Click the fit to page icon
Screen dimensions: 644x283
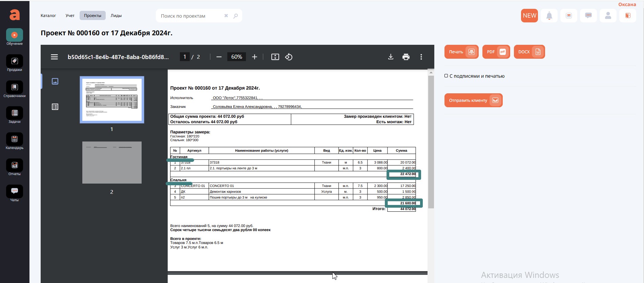point(275,57)
